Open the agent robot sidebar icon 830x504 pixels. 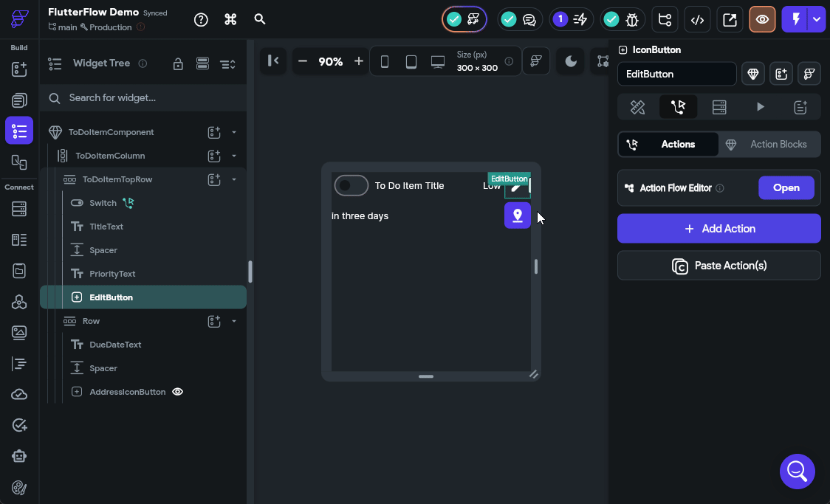click(19, 456)
